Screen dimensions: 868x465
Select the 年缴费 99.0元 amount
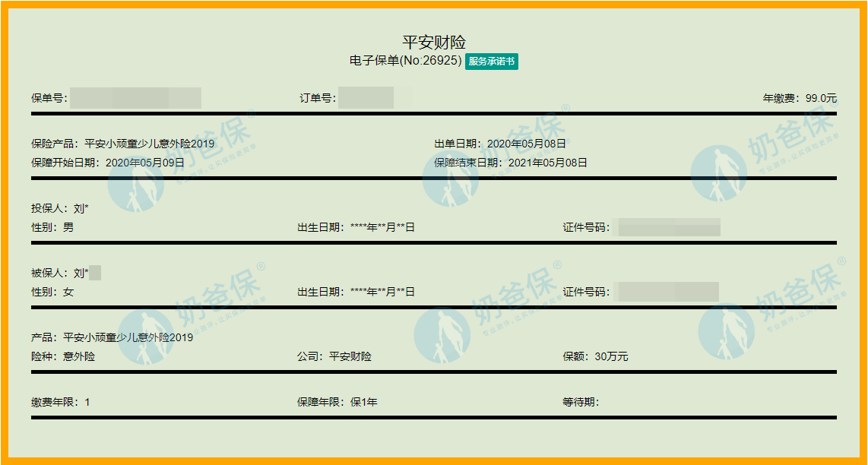click(800, 99)
